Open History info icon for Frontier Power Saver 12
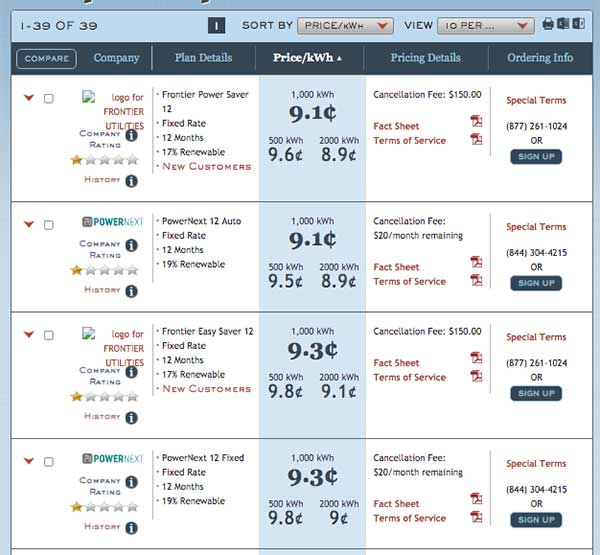The image size is (600, 555). coord(132,181)
